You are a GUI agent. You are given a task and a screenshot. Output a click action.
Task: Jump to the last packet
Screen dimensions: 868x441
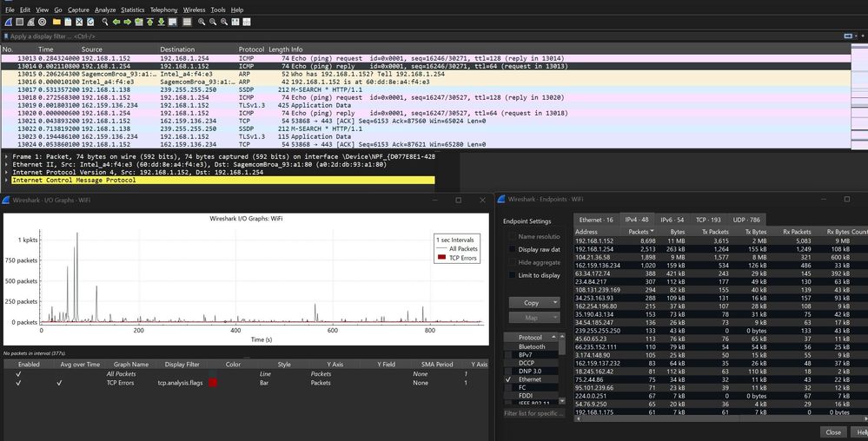coord(161,22)
